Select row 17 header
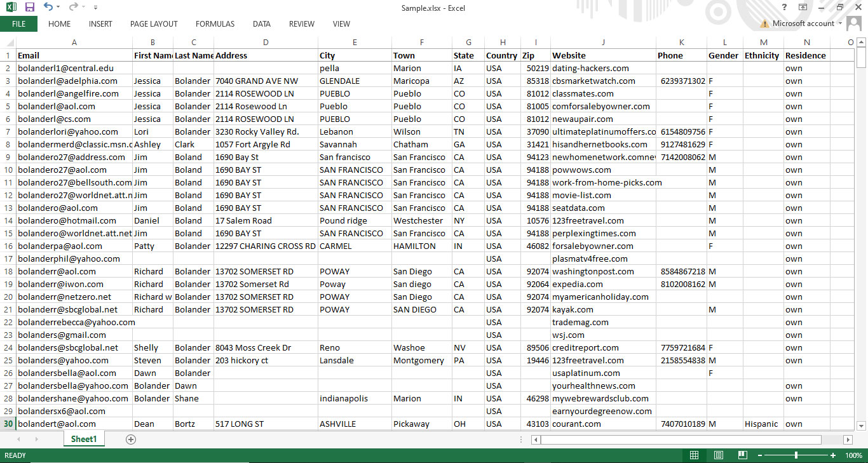868x463 pixels. [8, 258]
